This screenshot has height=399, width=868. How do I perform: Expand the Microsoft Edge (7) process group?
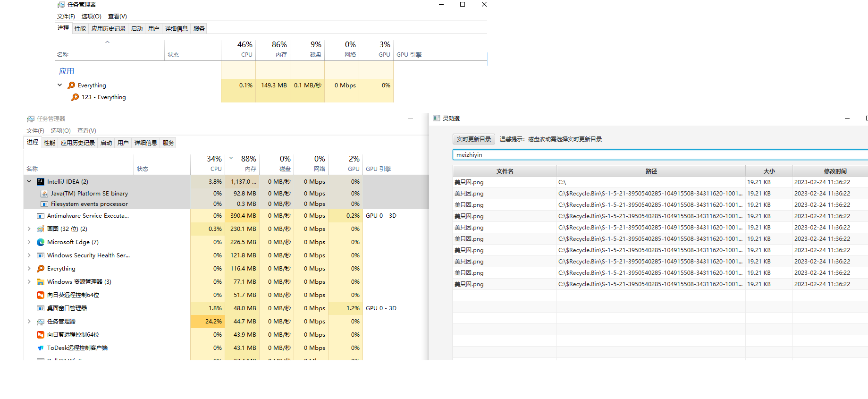[x=29, y=242]
